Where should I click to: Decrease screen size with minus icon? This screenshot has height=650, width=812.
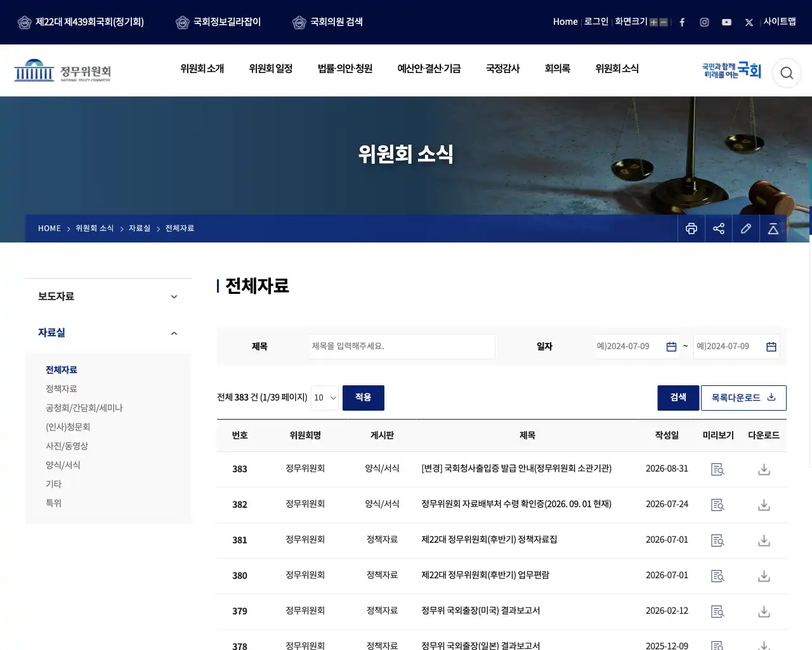tap(664, 22)
